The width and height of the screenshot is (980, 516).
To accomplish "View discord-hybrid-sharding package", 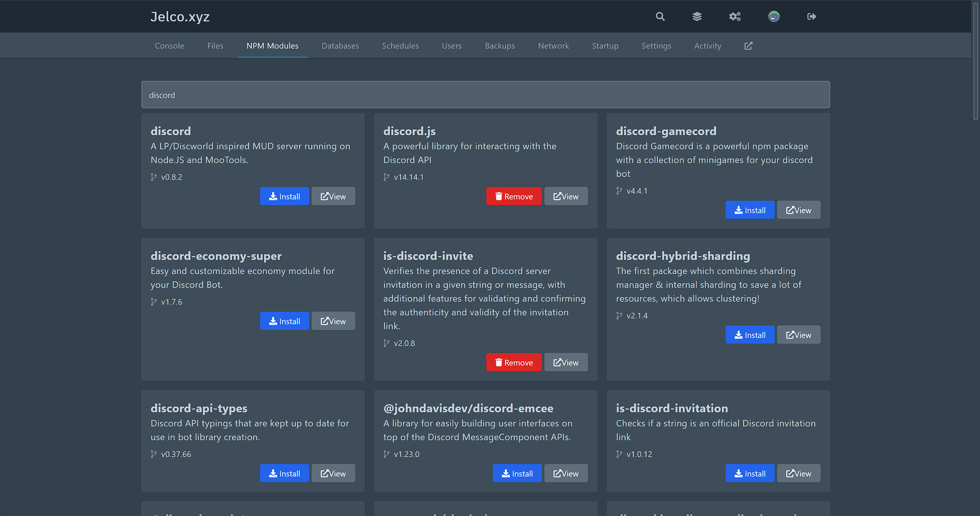I will pos(799,335).
